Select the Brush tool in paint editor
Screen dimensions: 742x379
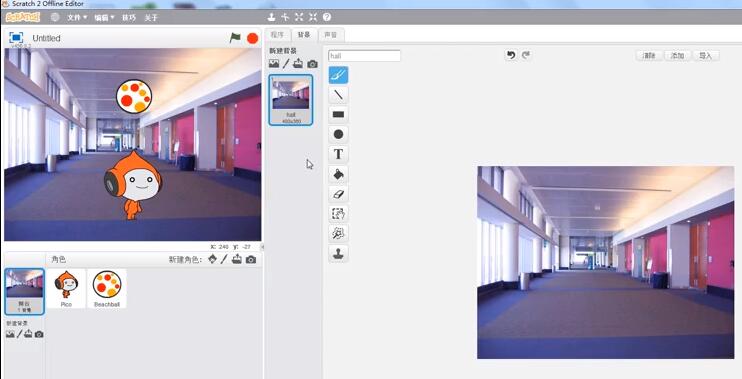pos(338,75)
